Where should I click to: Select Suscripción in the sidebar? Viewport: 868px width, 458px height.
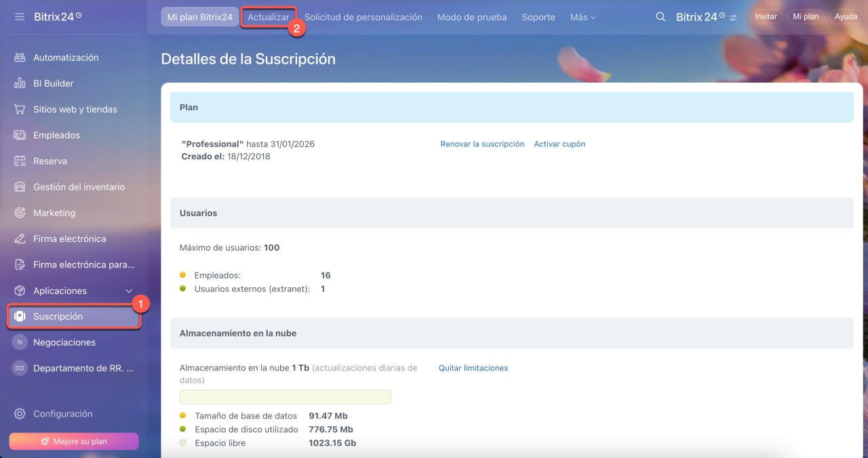pos(74,316)
